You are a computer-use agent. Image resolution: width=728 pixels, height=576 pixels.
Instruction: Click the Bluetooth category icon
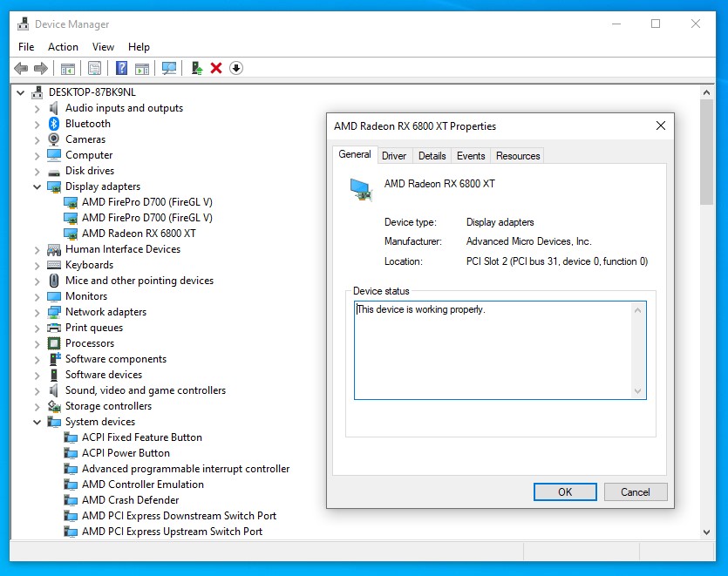point(54,124)
